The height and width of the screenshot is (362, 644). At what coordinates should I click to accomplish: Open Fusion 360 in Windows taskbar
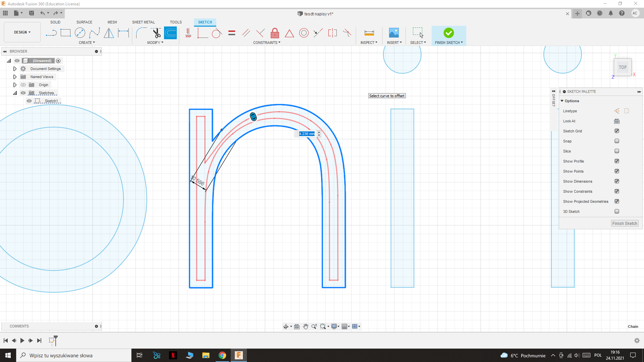[239, 355]
